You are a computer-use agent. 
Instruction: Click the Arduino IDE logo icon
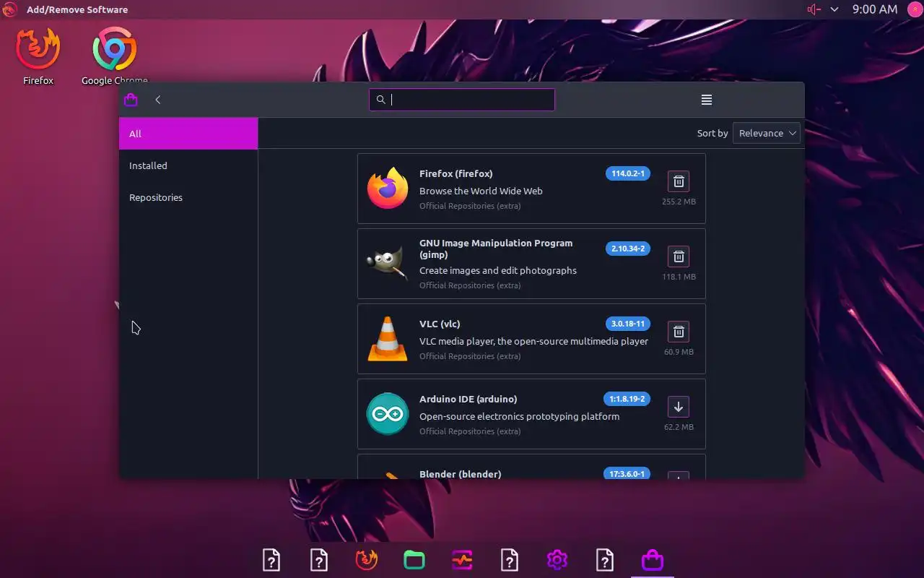click(x=388, y=413)
